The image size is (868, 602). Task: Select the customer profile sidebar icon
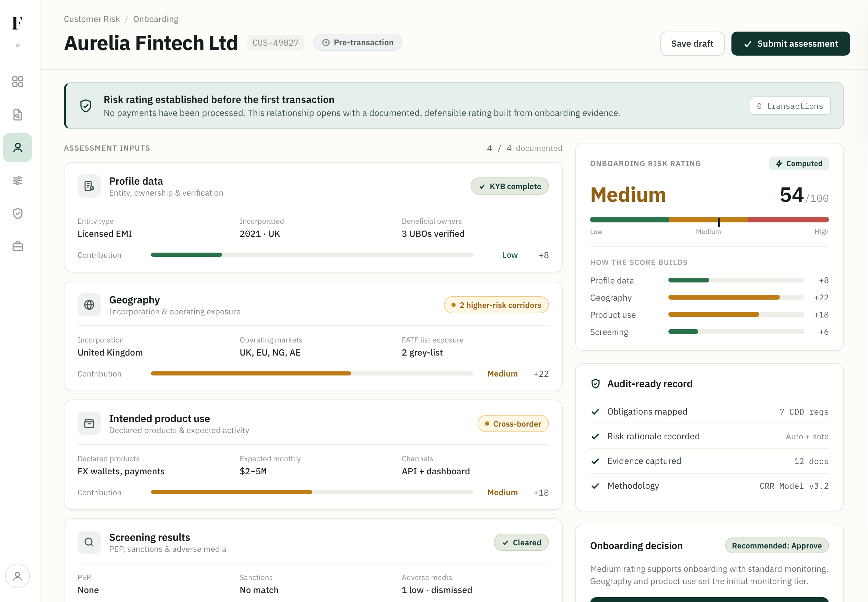[x=18, y=148]
